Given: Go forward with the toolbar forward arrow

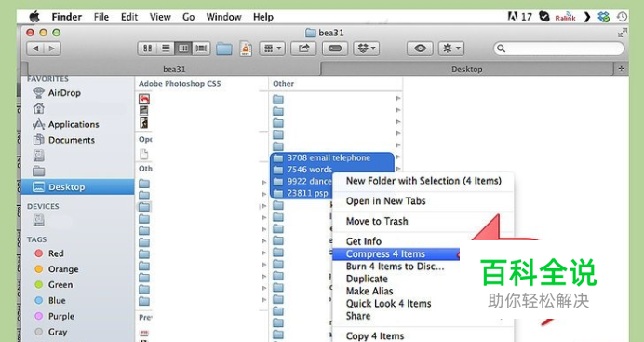Looking at the screenshot, I should 52,48.
